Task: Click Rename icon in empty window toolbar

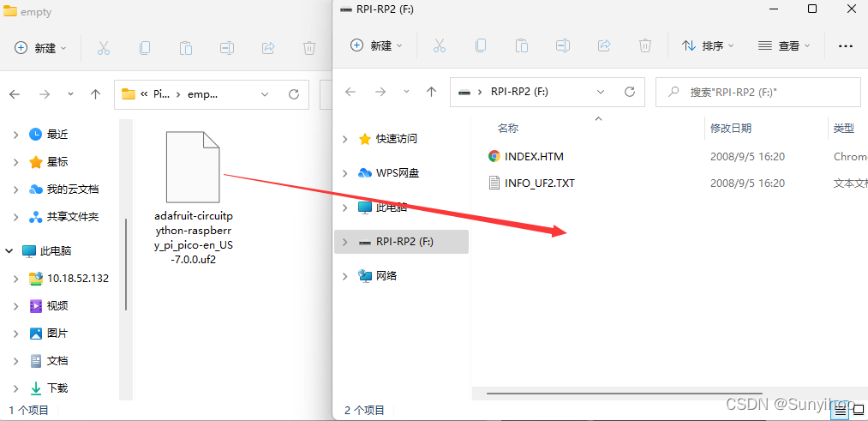Action: [227, 48]
